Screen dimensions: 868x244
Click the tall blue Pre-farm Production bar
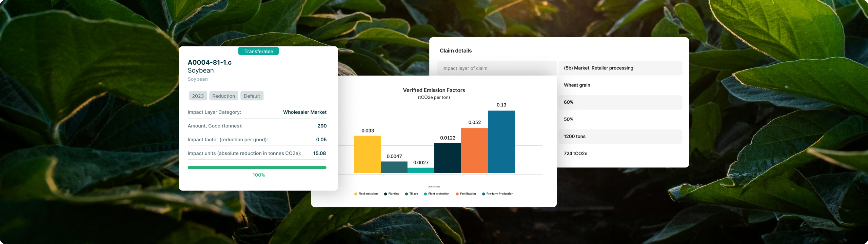point(501,142)
